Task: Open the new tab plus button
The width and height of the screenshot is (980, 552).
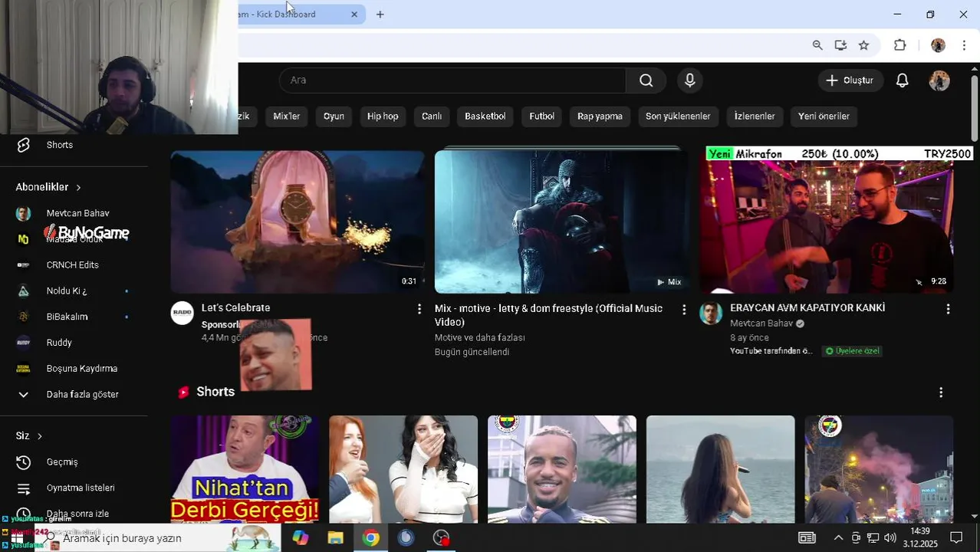Action: pos(380,14)
